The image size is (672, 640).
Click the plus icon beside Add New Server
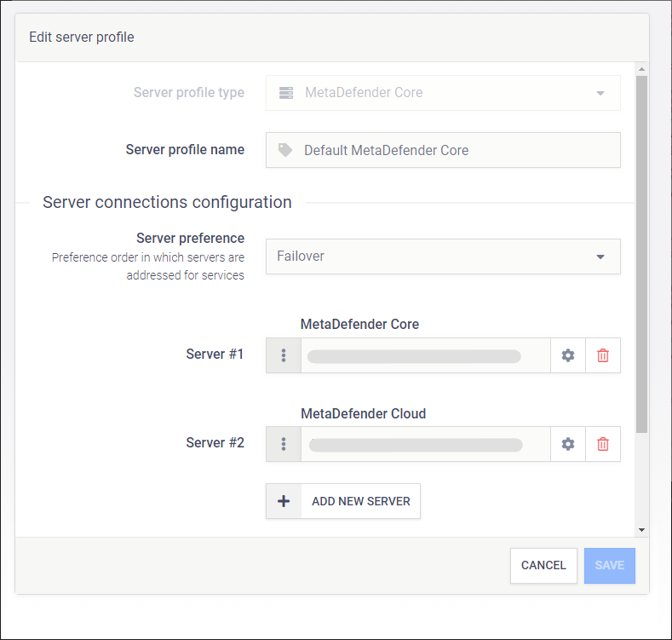[284, 501]
